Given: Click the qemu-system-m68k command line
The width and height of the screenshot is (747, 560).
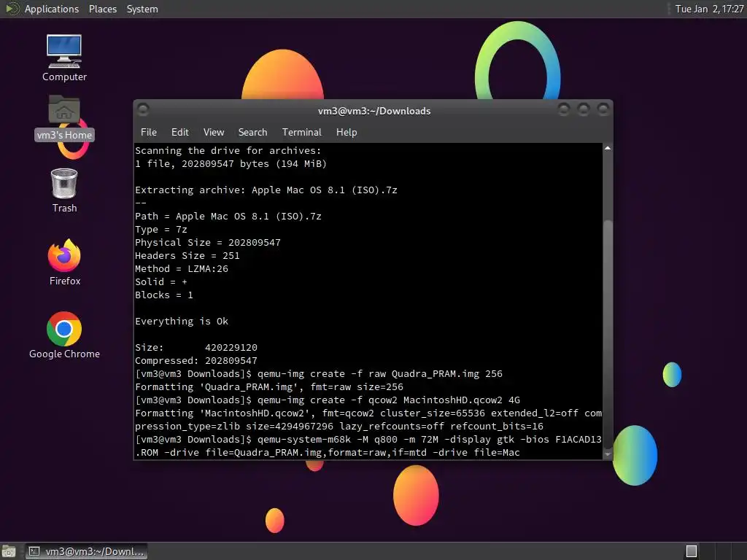Looking at the screenshot, I should [368, 446].
